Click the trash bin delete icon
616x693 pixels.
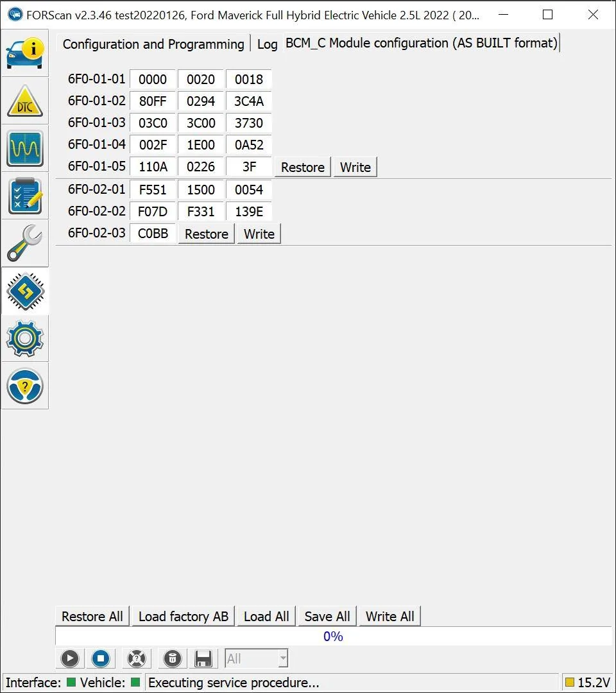click(x=173, y=658)
